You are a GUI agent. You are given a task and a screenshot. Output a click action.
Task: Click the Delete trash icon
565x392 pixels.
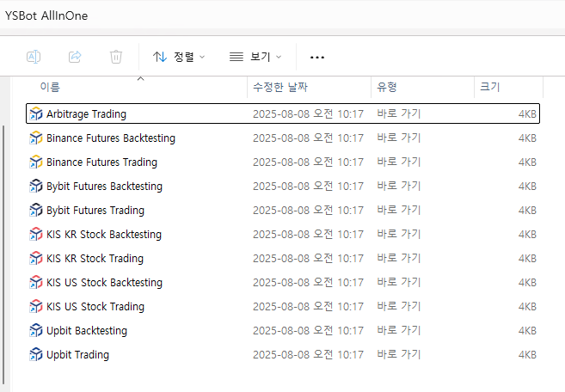tap(116, 57)
